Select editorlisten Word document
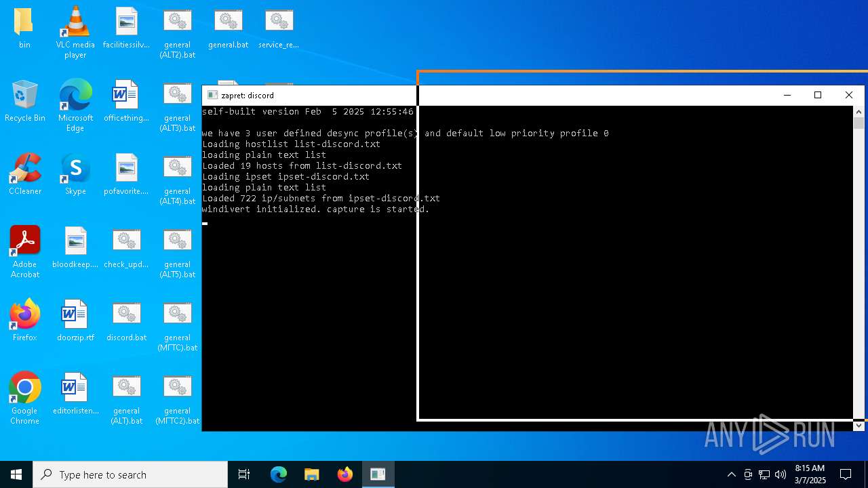 click(75, 393)
